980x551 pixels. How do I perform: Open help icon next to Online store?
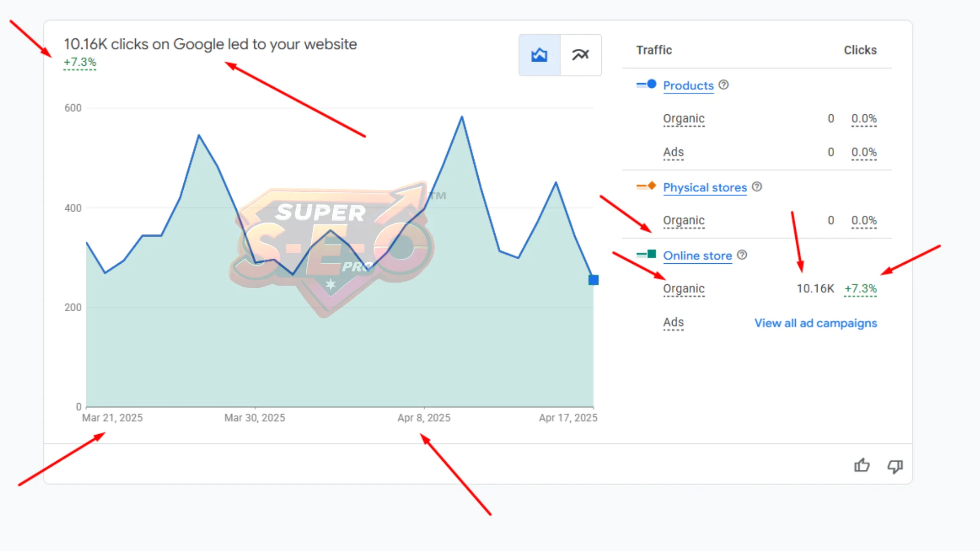click(742, 255)
